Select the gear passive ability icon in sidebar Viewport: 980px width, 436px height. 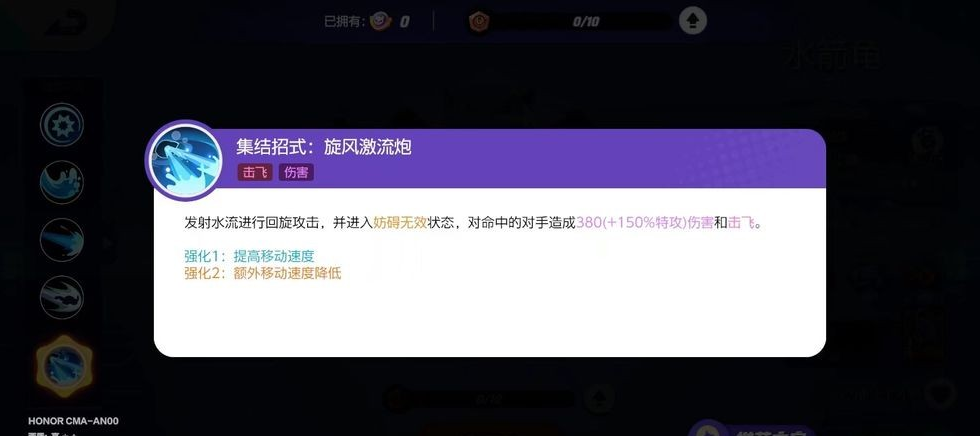(62, 124)
